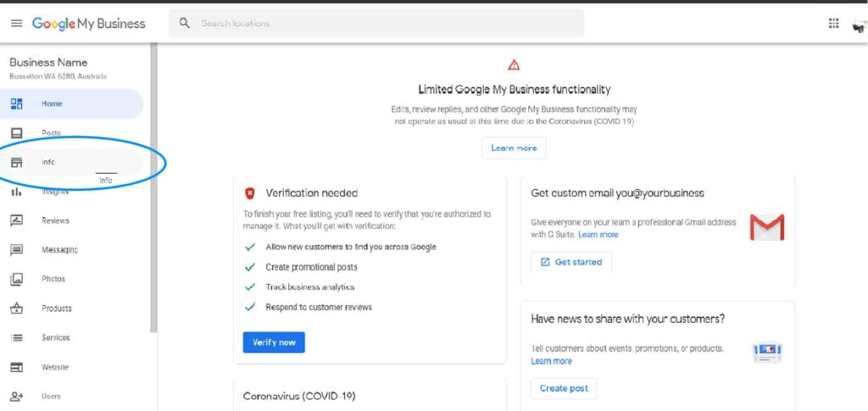Click the Coronavirus (COVID-19) card title
Viewport: 868px width, 411px height.
click(x=299, y=396)
